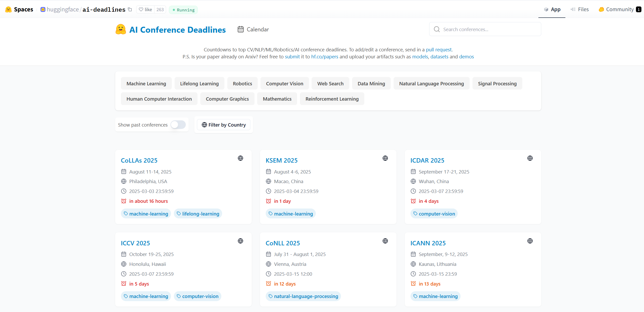644x312 pixels.
Task: Toggle the Robotics category filter
Action: 242,84
